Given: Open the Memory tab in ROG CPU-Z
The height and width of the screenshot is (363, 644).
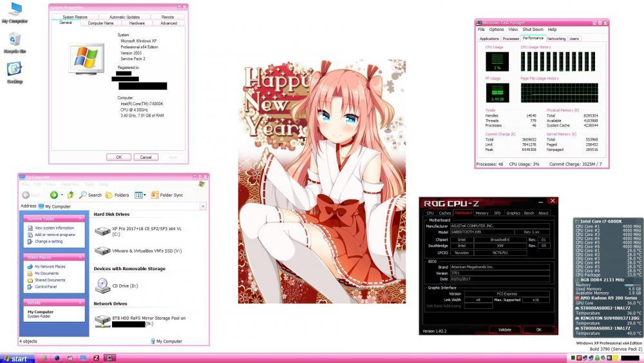Looking at the screenshot, I should pos(482,213).
